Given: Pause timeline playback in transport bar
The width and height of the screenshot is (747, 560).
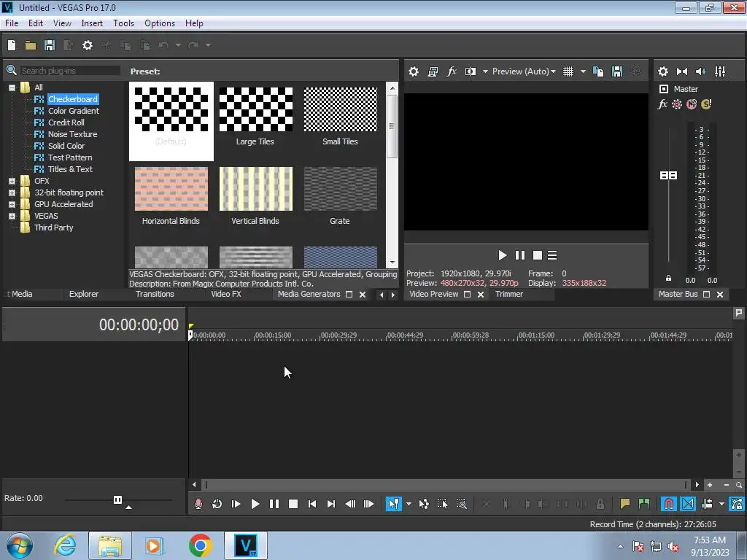Looking at the screenshot, I should point(274,504).
